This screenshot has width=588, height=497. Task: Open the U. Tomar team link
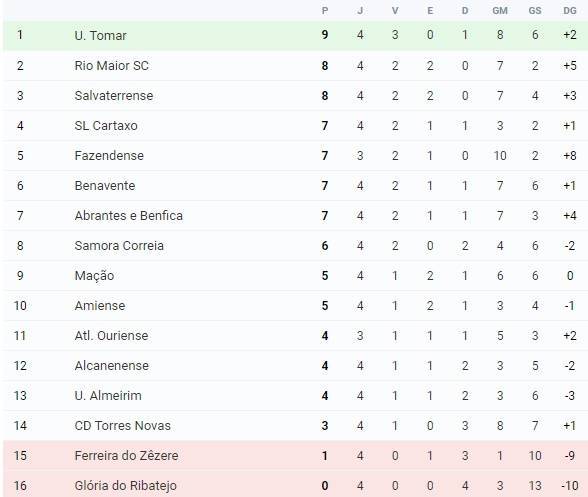coord(100,35)
